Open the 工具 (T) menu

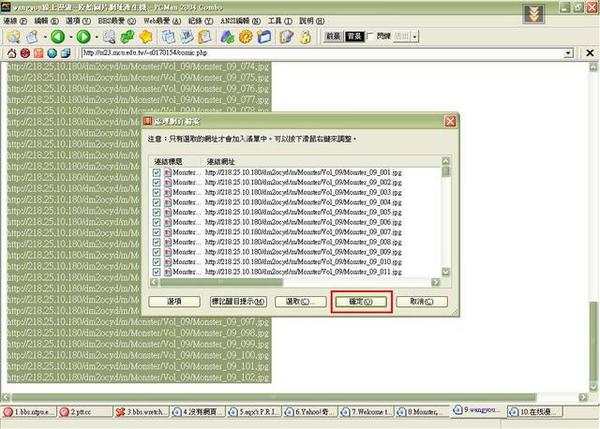(280, 21)
